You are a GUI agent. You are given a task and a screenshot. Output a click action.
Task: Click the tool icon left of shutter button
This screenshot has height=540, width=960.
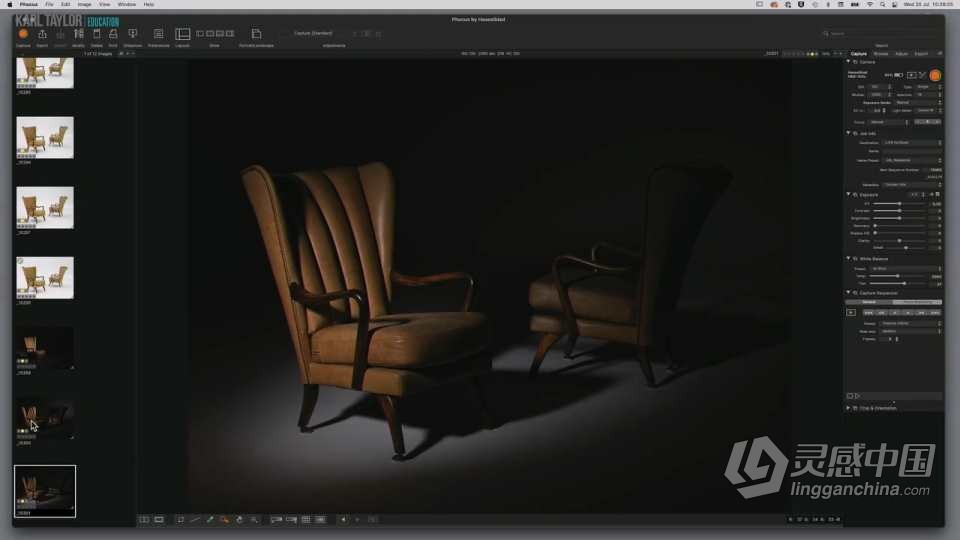click(x=923, y=75)
